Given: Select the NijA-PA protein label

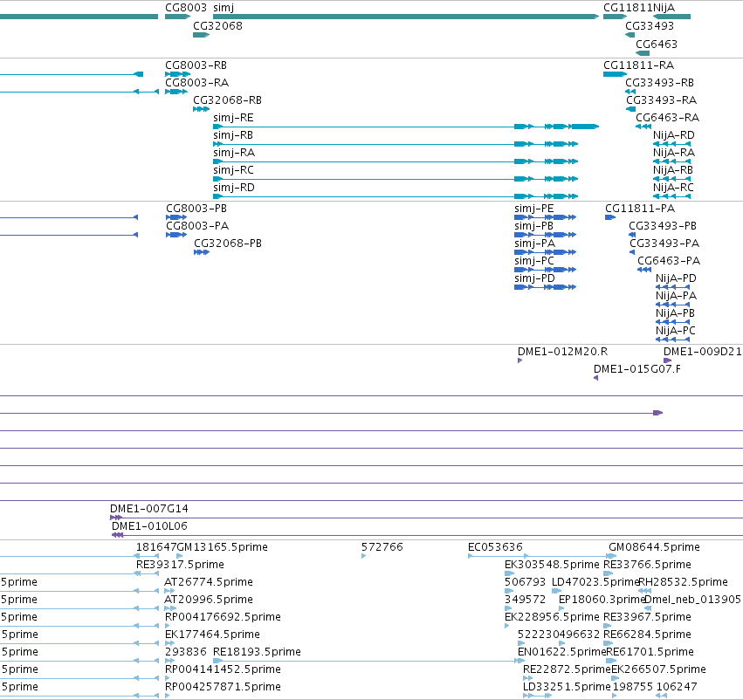Looking at the screenshot, I should [x=676, y=296].
